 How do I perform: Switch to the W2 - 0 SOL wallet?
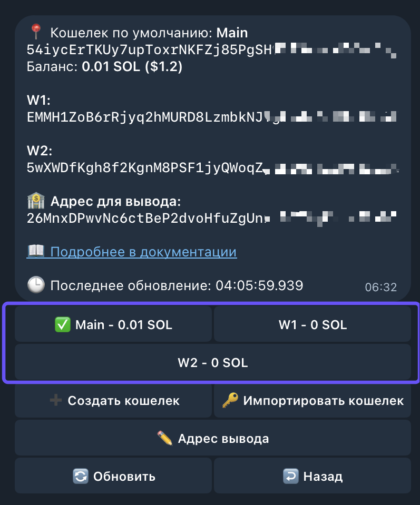(x=212, y=363)
